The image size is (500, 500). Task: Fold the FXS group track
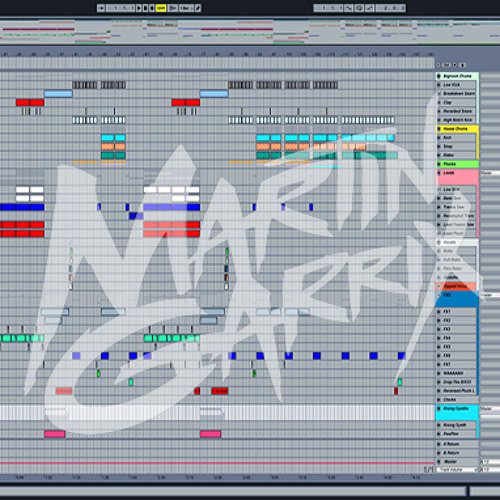tap(439, 295)
